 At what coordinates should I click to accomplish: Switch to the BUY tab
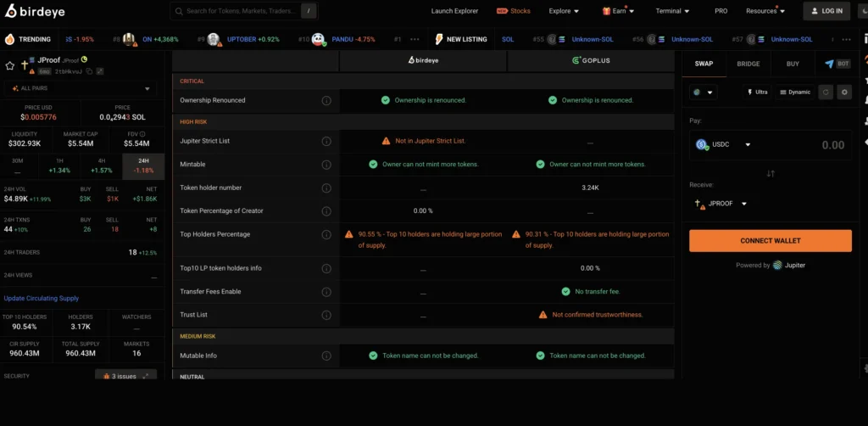coord(793,64)
